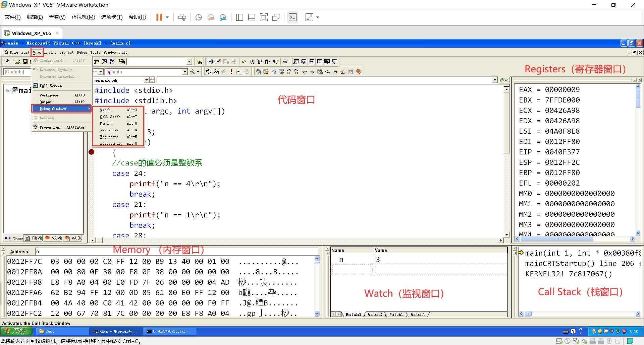The width and height of the screenshot is (644, 345).
Task: Click the Find in Files icon
Action: click(122, 62)
